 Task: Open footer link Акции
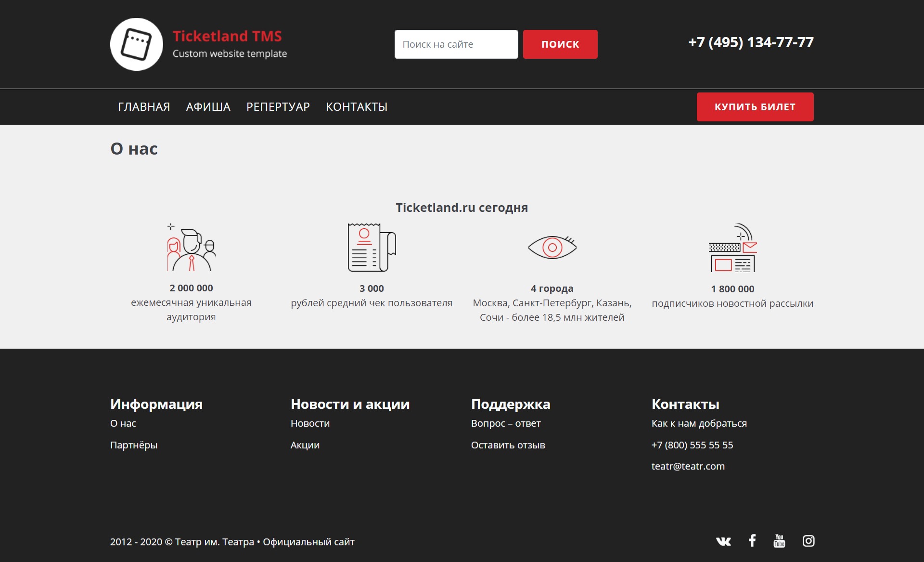(x=305, y=445)
